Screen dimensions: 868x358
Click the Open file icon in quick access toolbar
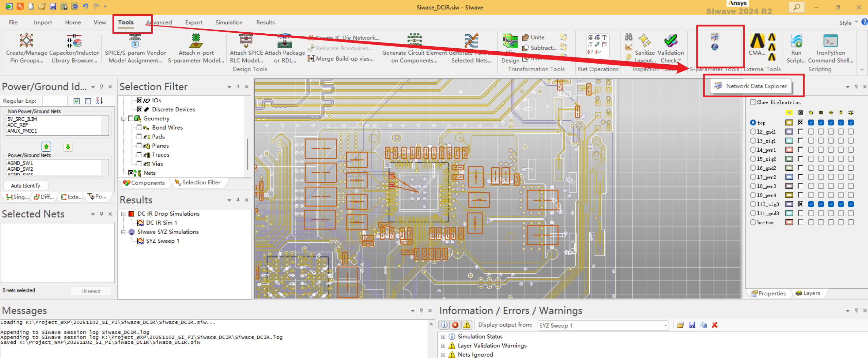click(42, 6)
